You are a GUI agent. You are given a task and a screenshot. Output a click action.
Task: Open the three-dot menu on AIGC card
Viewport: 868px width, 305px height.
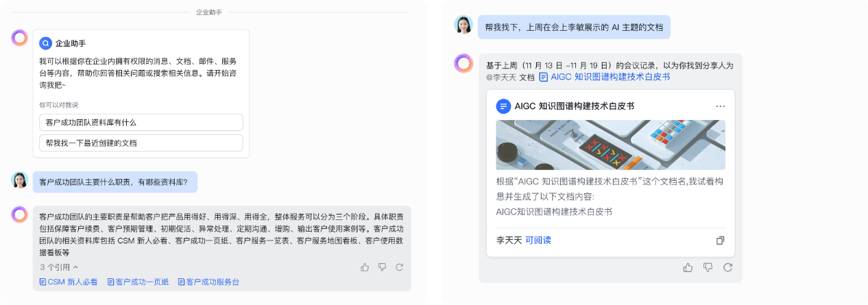point(720,106)
